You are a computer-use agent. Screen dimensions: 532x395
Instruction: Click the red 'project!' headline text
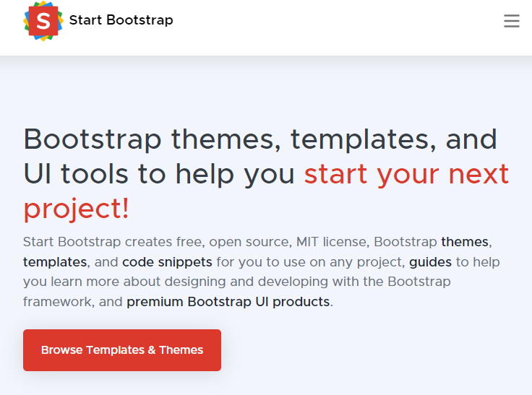coord(77,209)
